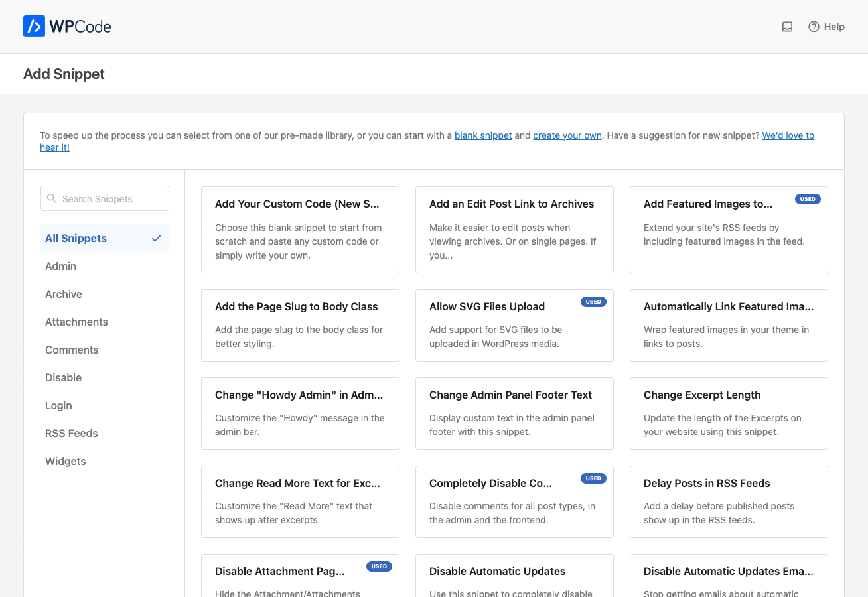
Task: Show the Attachments snippet category
Action: pos(76,322)
